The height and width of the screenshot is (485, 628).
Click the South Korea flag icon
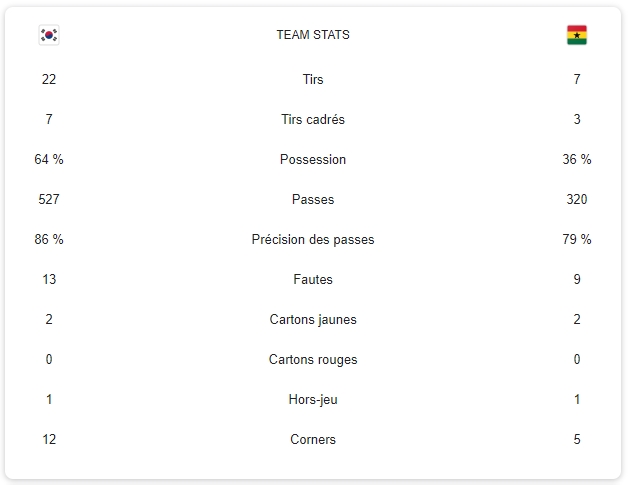[x=49, y=35]
